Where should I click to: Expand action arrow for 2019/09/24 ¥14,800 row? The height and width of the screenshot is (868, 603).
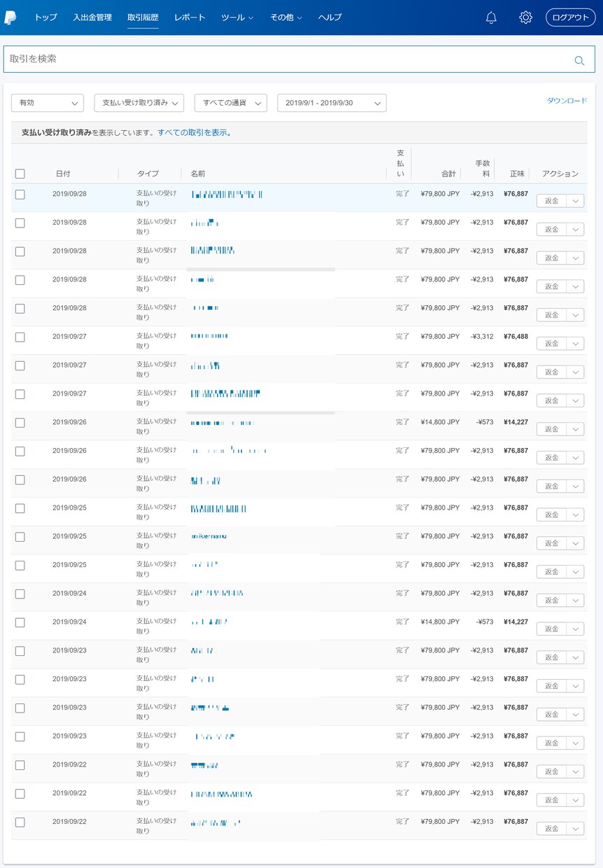click(575, 629)
